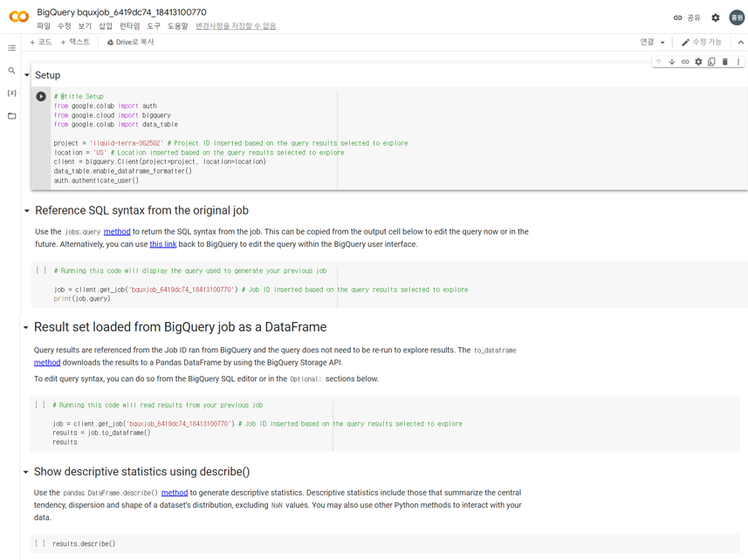Screen dimensions: 748x560
Task: Click the data_table.enable_dataframe_formatter() line
Action: 122,171
